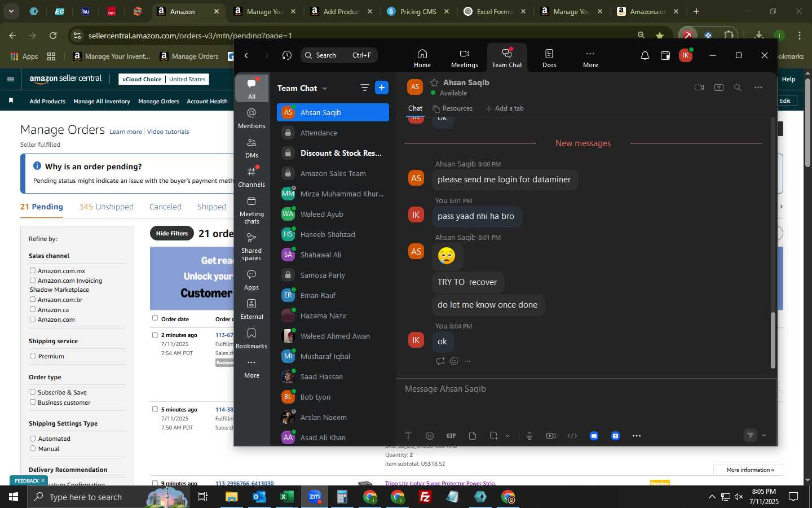Attach a file in message toolbar
The image size is (812, 508).
(x=473, y=436)
